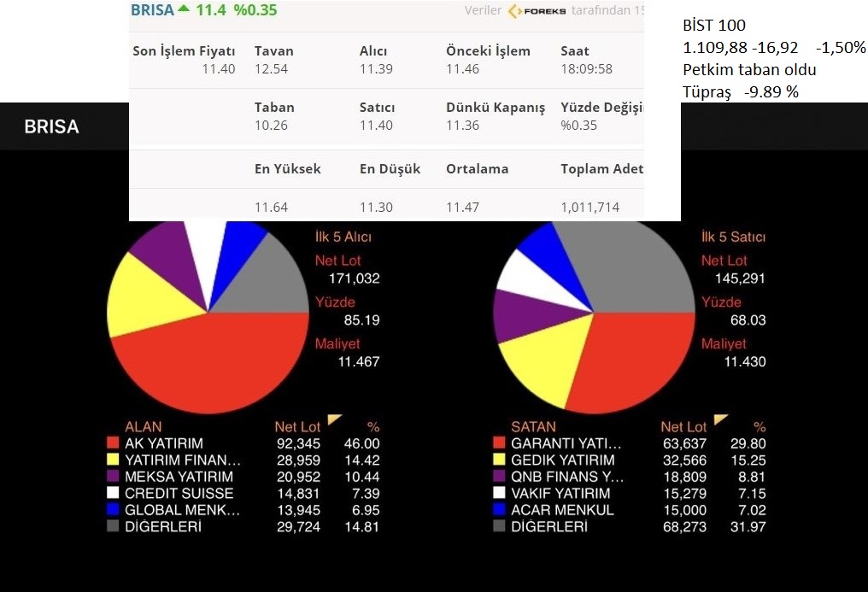Click MEKSA YATIRIM buyer row name

pos(179,477)
